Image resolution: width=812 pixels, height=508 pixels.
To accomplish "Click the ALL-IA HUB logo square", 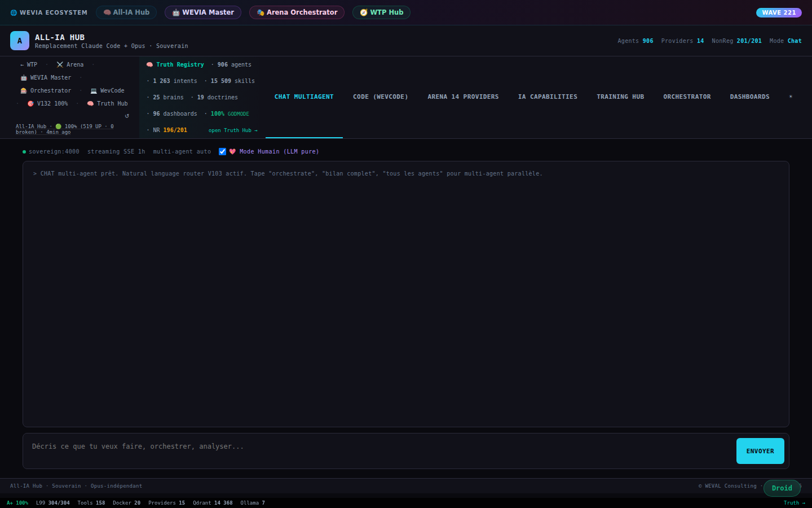I will click(20, 41).
